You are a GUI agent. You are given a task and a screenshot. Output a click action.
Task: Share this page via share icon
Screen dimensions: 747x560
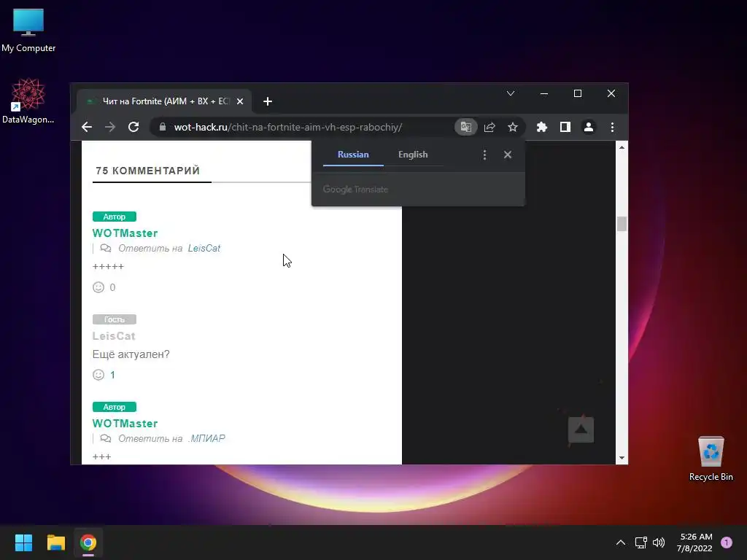(x=489, y=127)
